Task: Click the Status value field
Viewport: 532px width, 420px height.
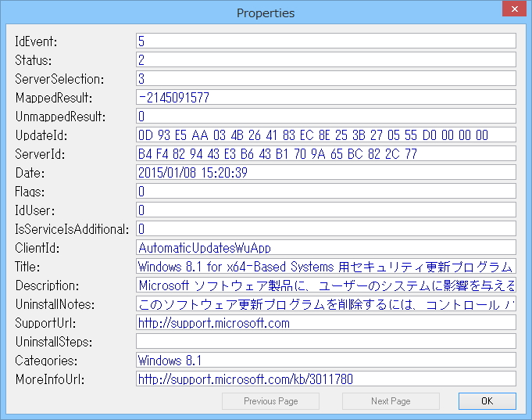Action: tap(326, 59)
